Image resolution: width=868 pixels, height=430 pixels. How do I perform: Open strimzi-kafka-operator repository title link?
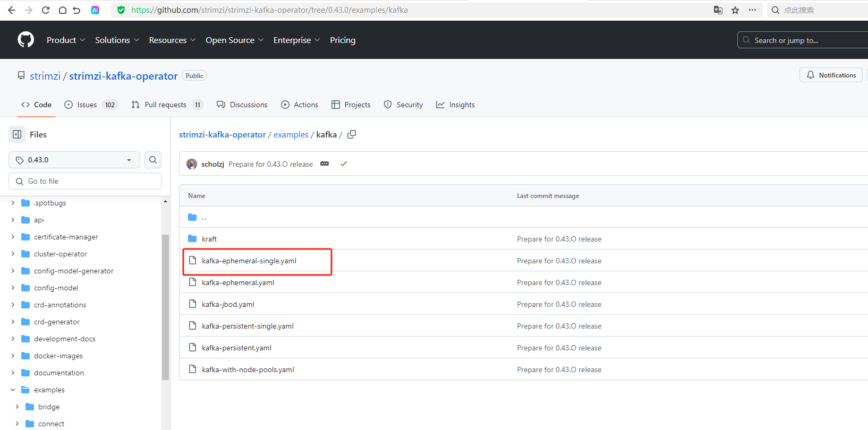[123, 76]
